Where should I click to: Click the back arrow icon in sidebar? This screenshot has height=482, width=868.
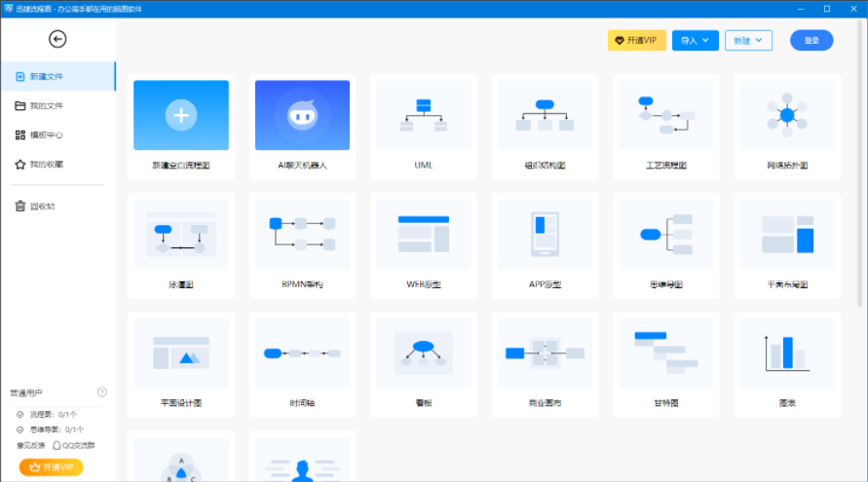pos(57,39)
